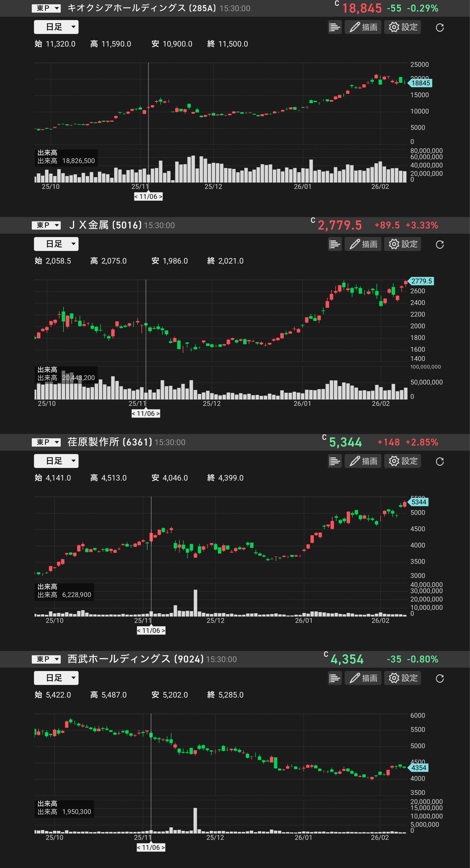Click the 2779.5 price tag on JX金属 axis
The image size is (470, 868).
(x=421, y=281)
